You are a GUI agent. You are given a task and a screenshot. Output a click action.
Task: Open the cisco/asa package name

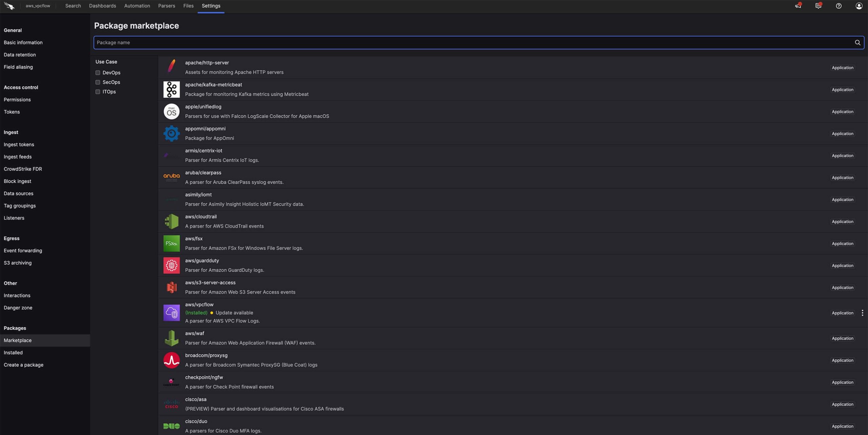[x=196, y=399]
